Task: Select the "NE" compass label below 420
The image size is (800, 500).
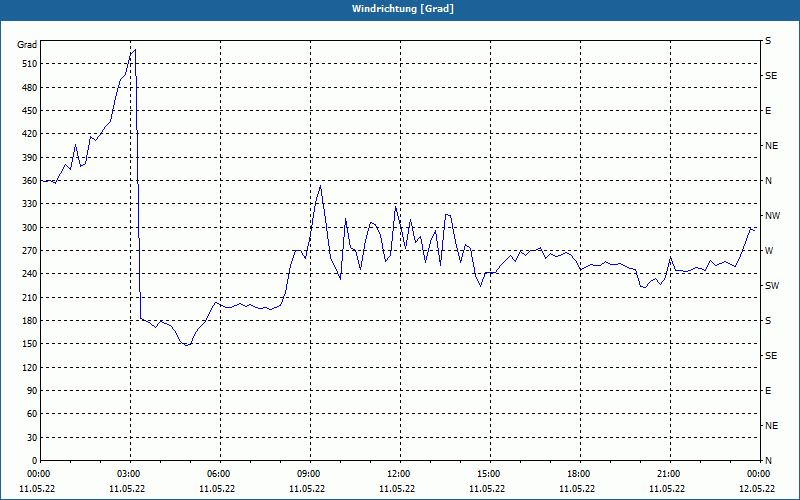Action: (771, 146)
